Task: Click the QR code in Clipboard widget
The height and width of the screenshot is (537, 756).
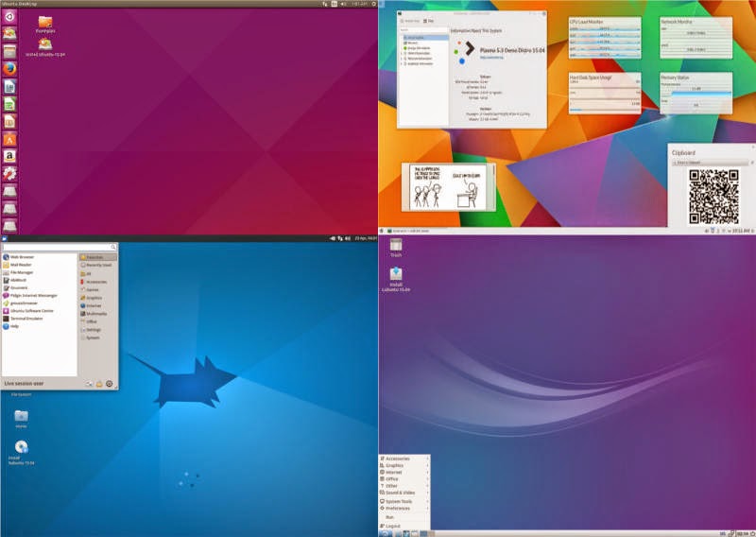Action: click(x=713, y=197)
